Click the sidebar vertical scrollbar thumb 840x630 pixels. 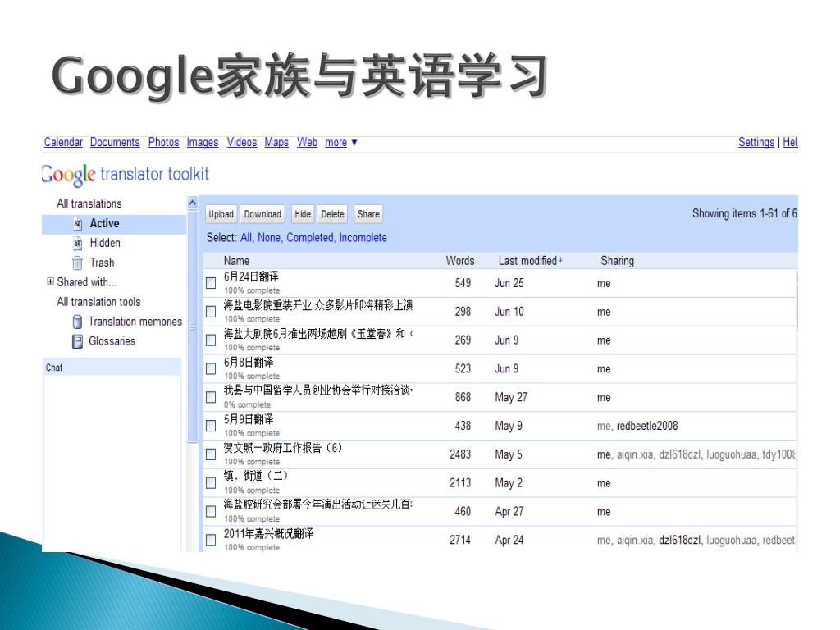pyautogui.click(x=193, y=326)
